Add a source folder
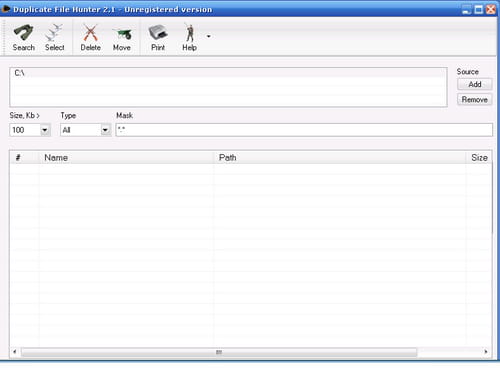The height and width of the screenshot is (377, 500). tap(475, 84)
